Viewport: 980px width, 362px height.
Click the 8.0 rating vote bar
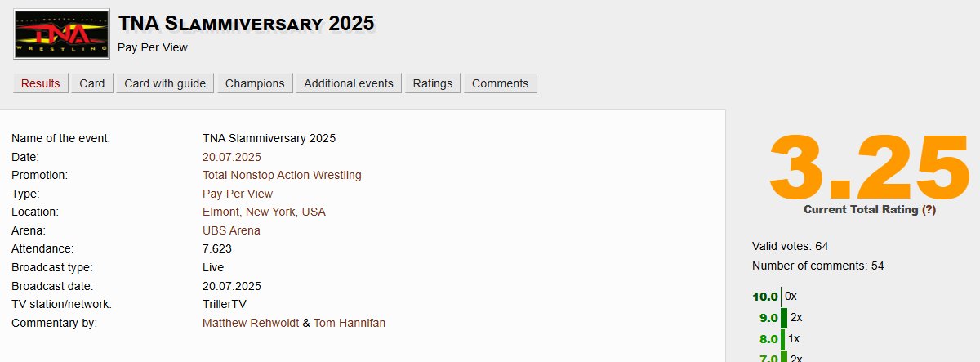pyautogui.click(x=783, y=337)
